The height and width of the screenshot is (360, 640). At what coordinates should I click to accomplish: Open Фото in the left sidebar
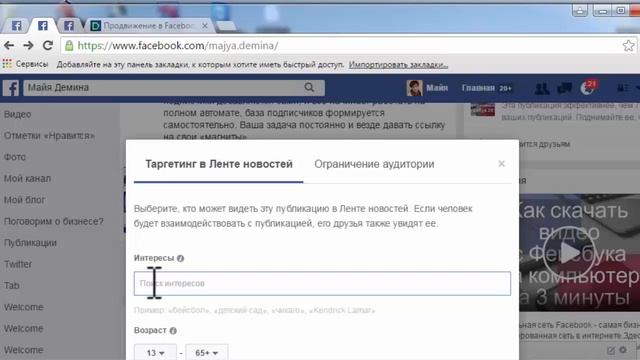[15, 157]
